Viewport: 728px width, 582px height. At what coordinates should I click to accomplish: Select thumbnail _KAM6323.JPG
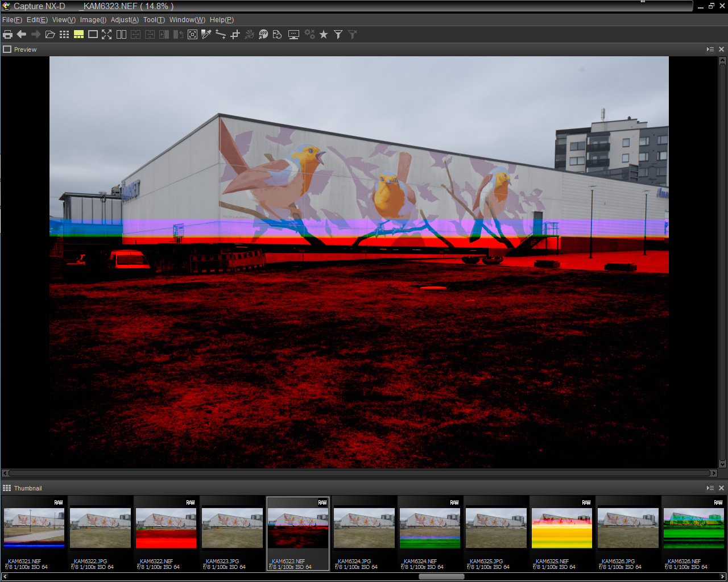[x=232, y=533]
